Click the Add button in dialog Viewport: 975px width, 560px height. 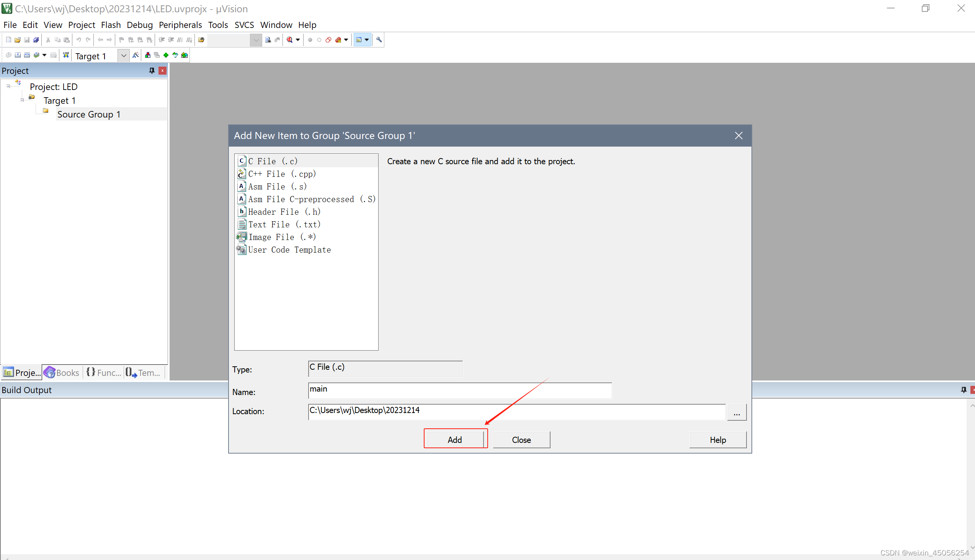pos(454,439)
